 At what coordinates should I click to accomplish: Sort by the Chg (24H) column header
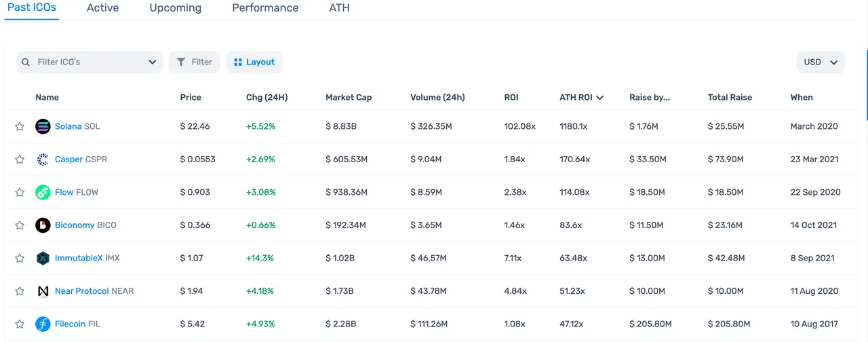267,97
